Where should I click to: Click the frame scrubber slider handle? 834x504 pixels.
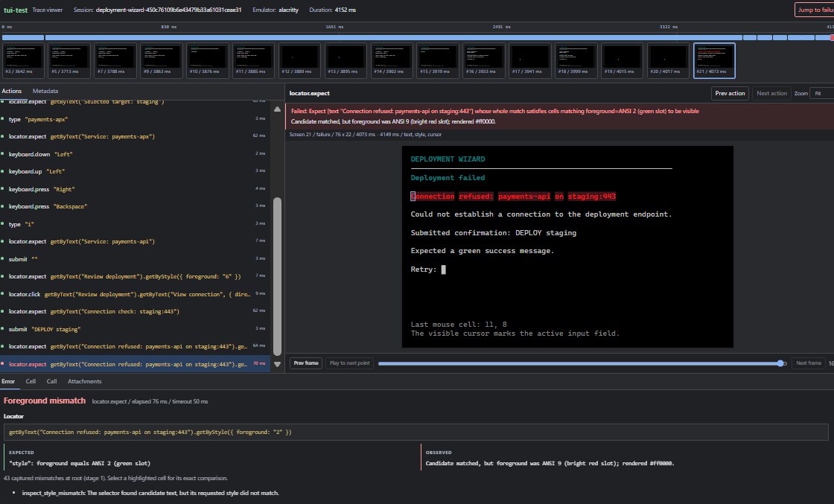(x=780, y=363)
